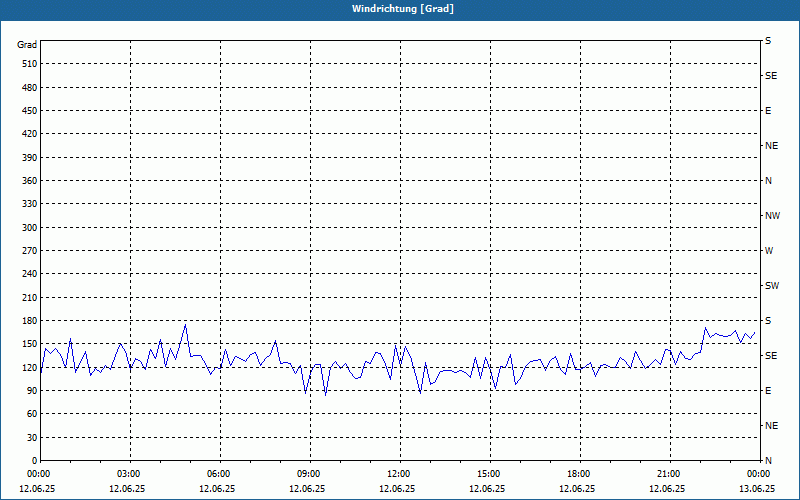800x500 pixels.
Task: Click the 03:00 time axis label
Action: click(x=131, y=474)
